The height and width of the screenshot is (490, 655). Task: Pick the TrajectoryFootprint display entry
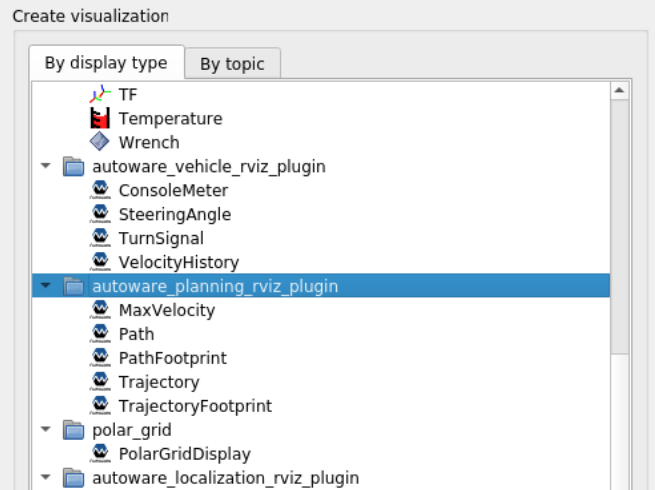195,406
